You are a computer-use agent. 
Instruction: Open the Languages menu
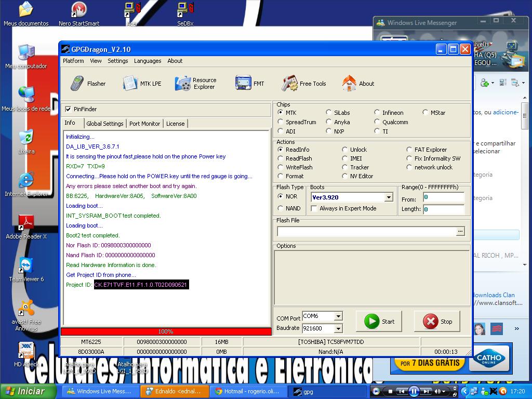148,61
